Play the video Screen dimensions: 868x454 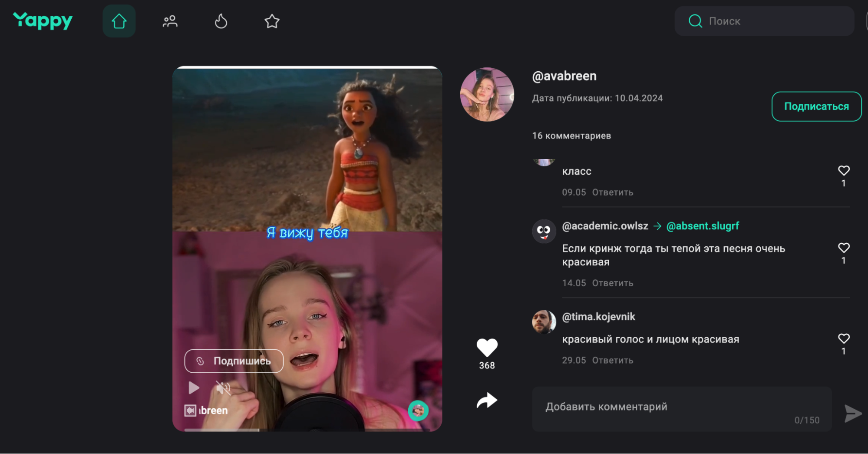[x=194, y=388]
